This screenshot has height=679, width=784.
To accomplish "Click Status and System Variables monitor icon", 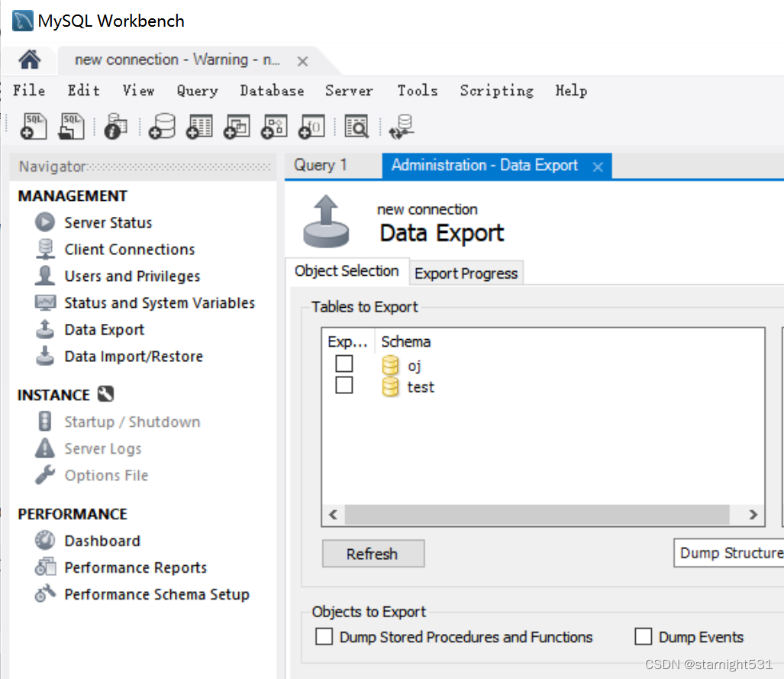I will 45,302.
